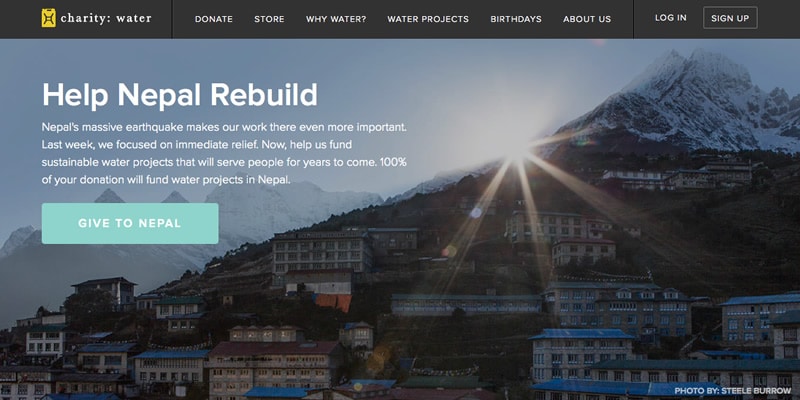Click the large multi-story building below the headline paragraph
This screenshot has width=800, height=400.
pyautogui.click(x=322, y=253)
